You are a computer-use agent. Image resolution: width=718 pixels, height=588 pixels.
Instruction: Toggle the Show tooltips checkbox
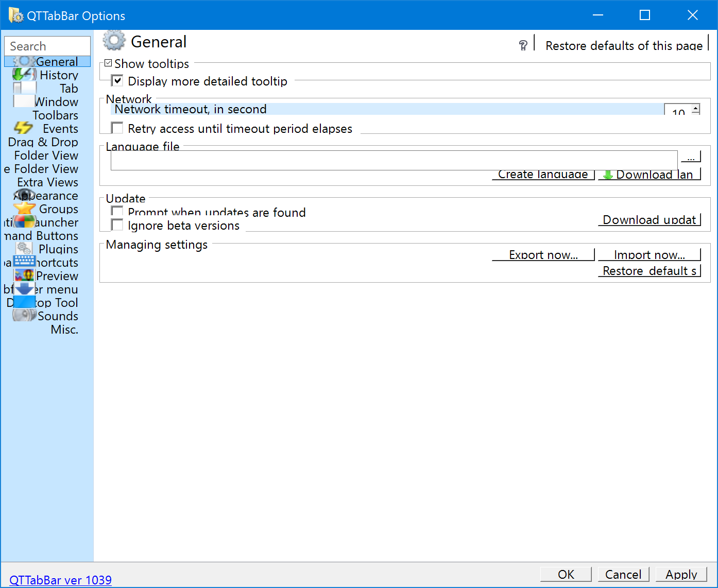(108, 63)
